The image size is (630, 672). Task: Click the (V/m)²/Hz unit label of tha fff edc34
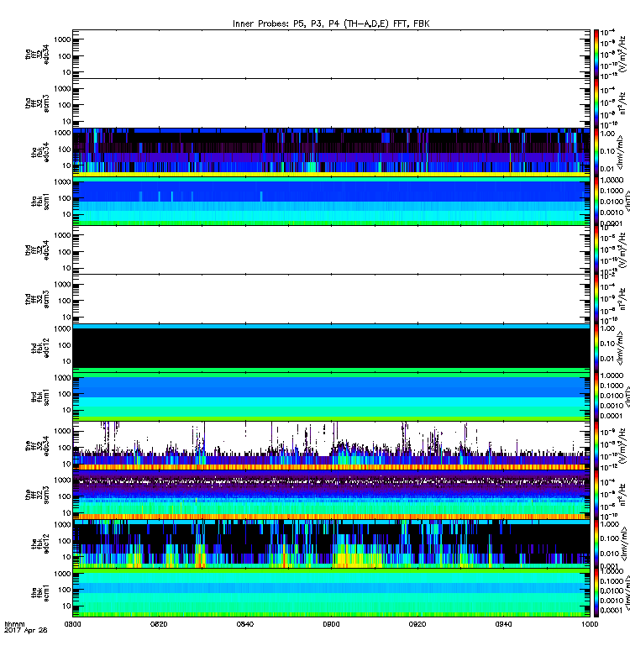click(622, 55)
